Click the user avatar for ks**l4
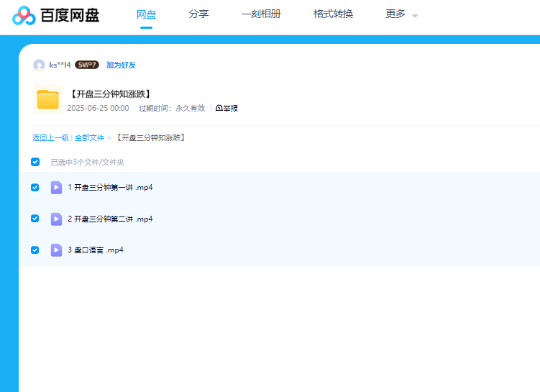Image resolution: width=540 pixels, height=392 pixels. [39, 65]
